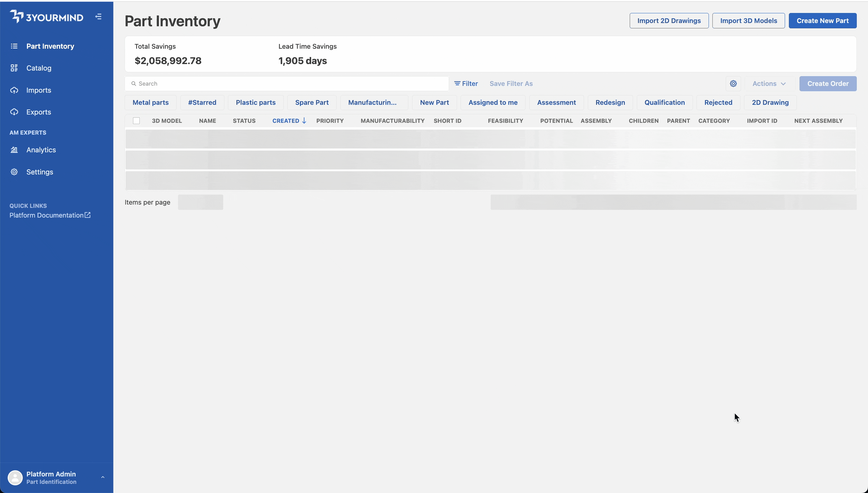Collapse the sidebar with the menu icon

[x=99, y=17]
